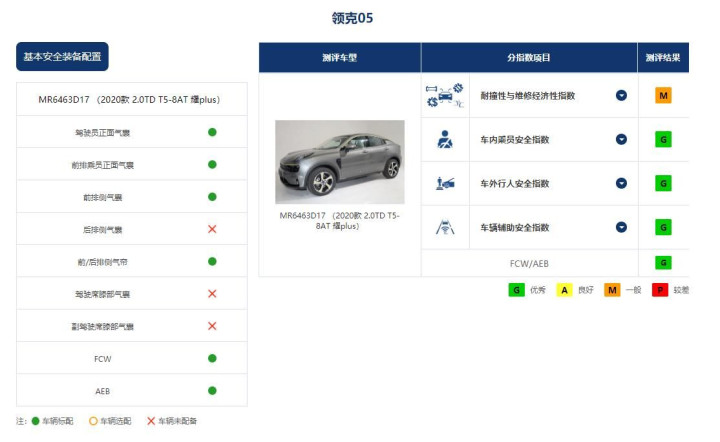Click the crash repair economy index icon
The width and height of the screenshot is (720, 442).
coord(444,95)
